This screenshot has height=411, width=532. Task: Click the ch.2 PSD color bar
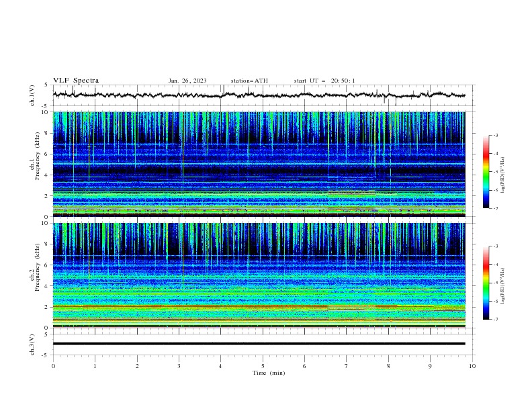tap(486, 283)
